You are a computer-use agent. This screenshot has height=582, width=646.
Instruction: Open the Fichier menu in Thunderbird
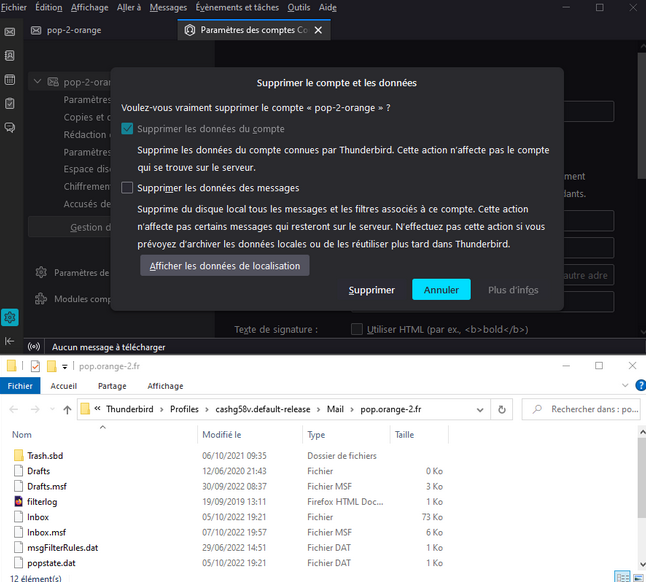14,7
